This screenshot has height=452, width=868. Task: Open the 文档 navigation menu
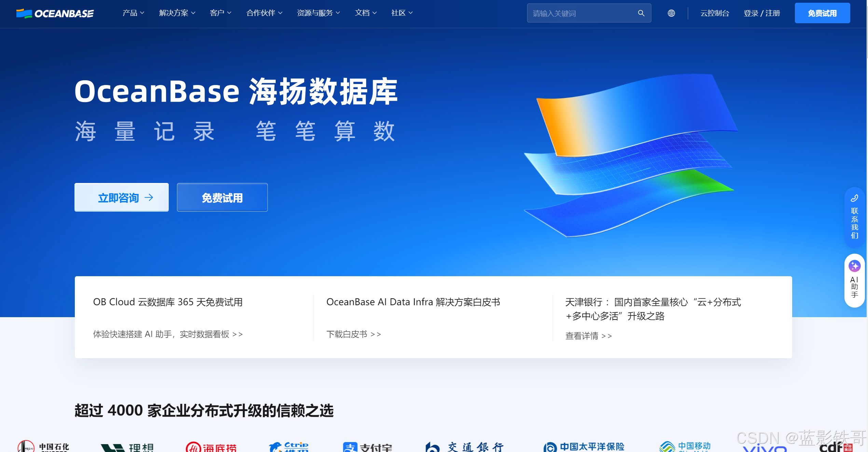[366, 13]
